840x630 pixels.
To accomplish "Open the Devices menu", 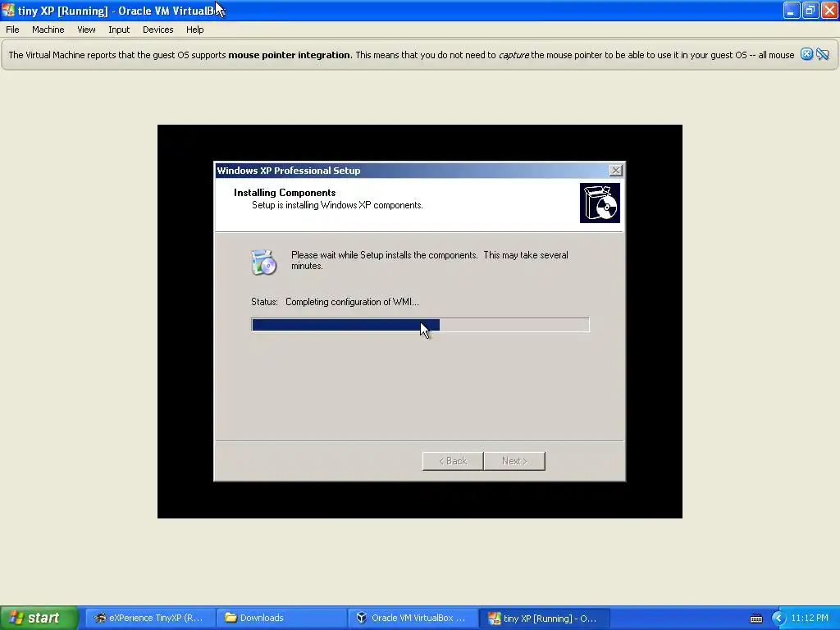I will point(158,30).
